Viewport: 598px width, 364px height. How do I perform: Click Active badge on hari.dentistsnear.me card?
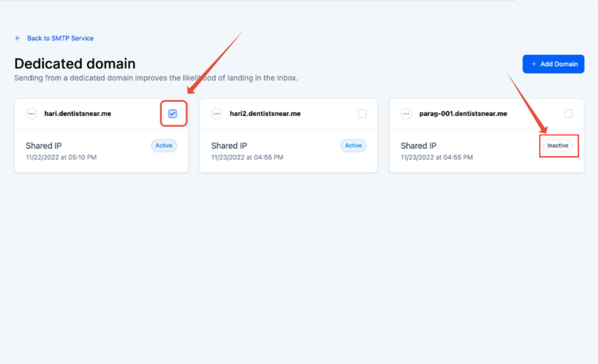coord(164,146)
